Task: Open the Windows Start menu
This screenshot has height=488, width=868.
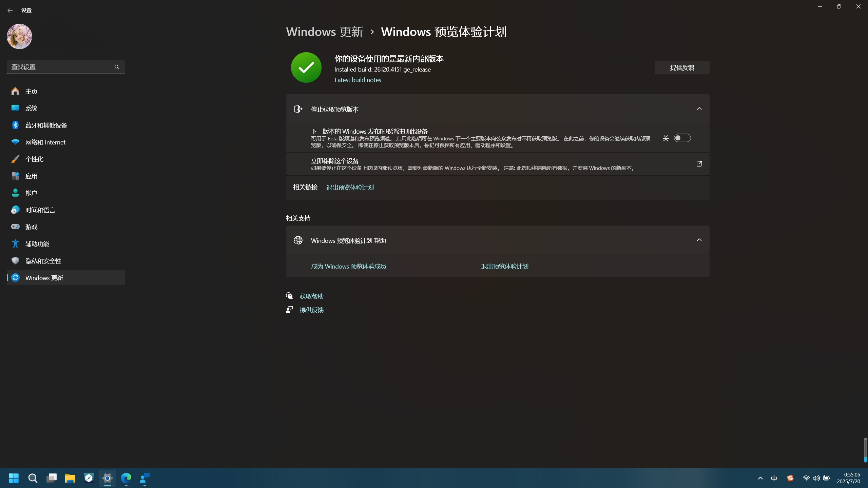Action: [14, 478]
